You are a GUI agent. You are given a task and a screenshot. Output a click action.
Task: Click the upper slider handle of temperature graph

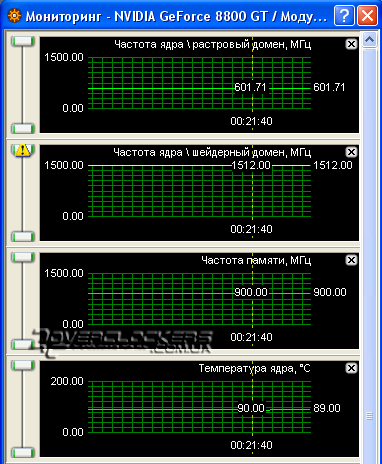click(23, 365)
